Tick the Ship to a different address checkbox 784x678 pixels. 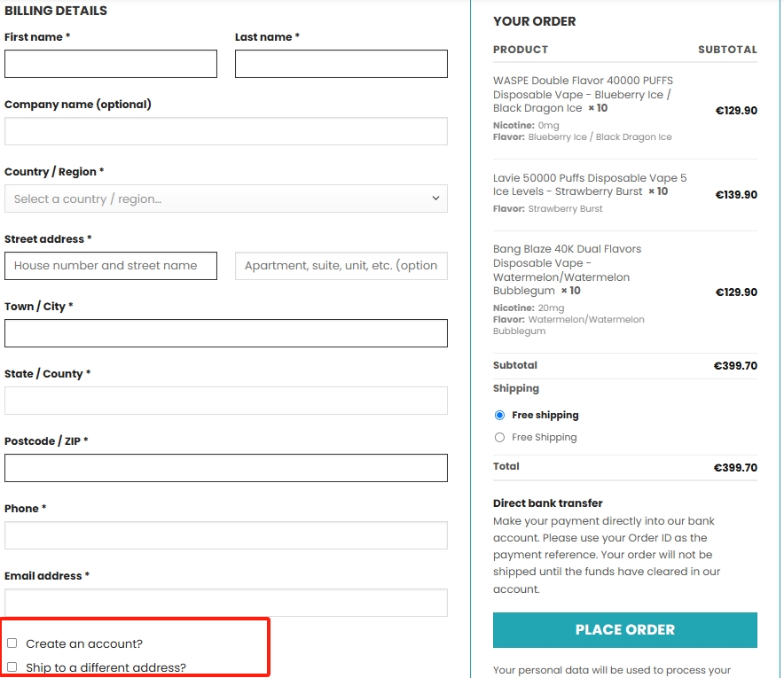[x=12, y=667]
